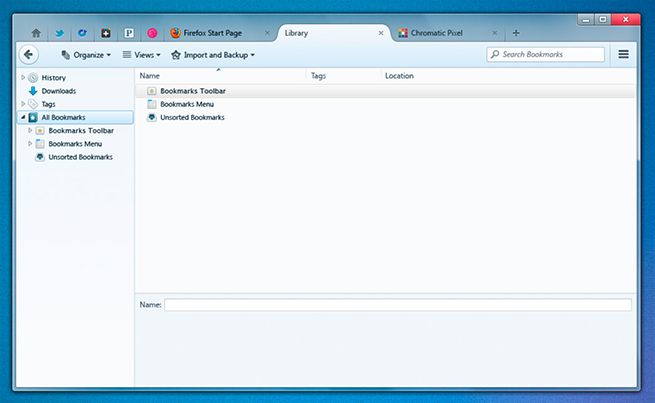Open the pinned black square plus tab
This screenshot has width=655, height=403.
point(106,33)
